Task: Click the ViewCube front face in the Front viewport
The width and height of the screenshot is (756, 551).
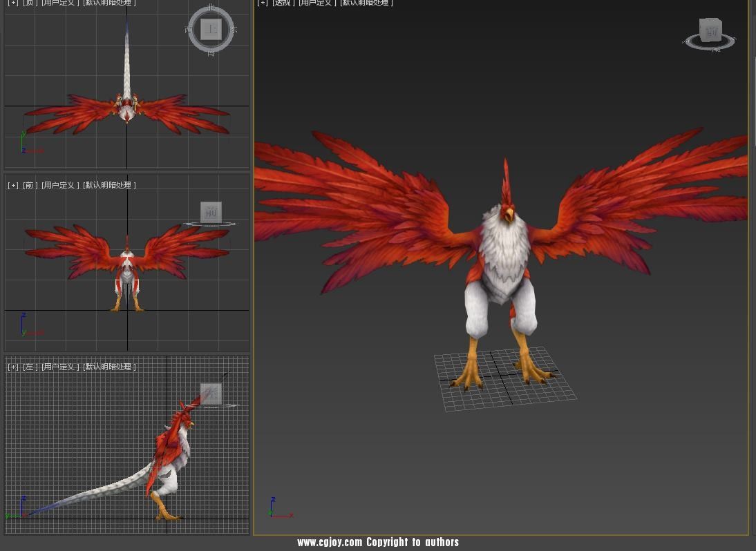Action: point(211,212)
